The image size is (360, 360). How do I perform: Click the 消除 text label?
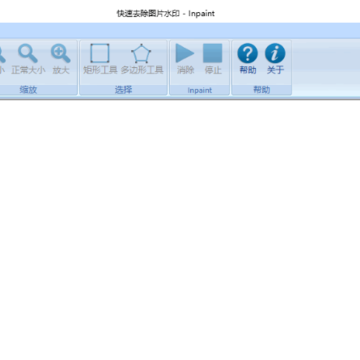(186, 70)
